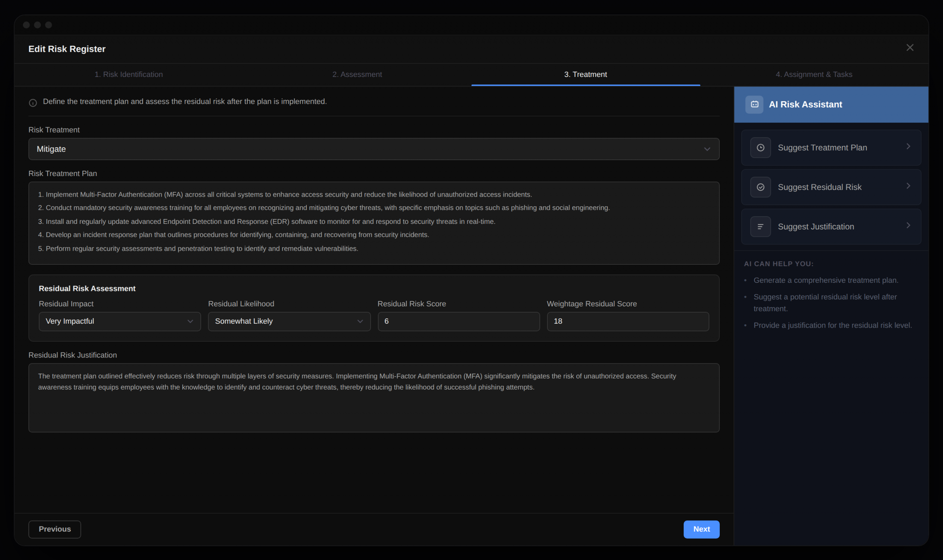This screenshot has width=943, height=560.
Task: Click the clock icon beside Suggest Treatment Plan
Action: (x=760, y=148)
